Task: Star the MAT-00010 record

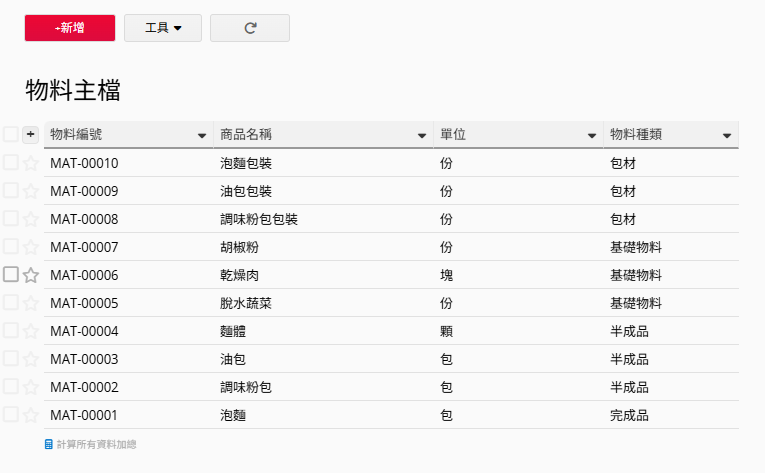Action: pos(30,163)
